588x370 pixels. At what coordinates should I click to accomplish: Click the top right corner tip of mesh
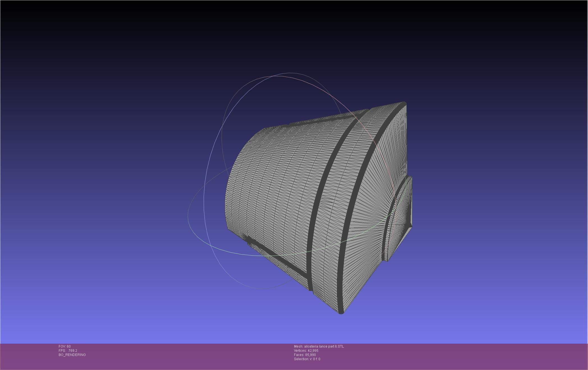point(404,104)
